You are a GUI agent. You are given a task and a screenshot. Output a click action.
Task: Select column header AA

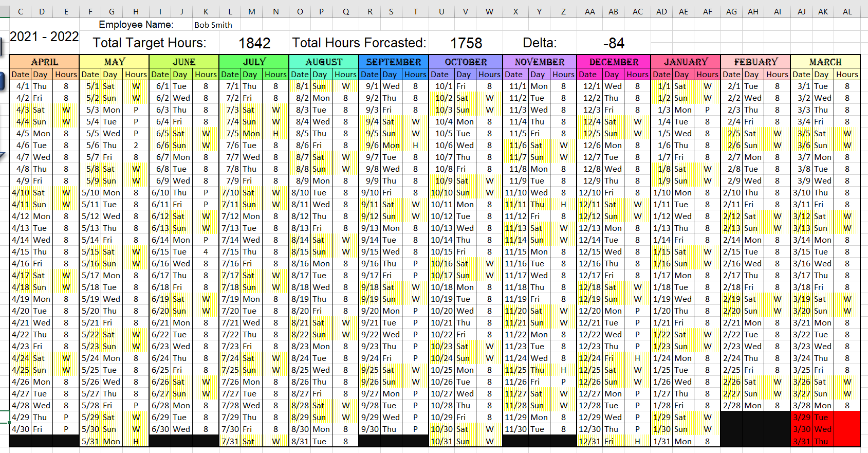589,11
